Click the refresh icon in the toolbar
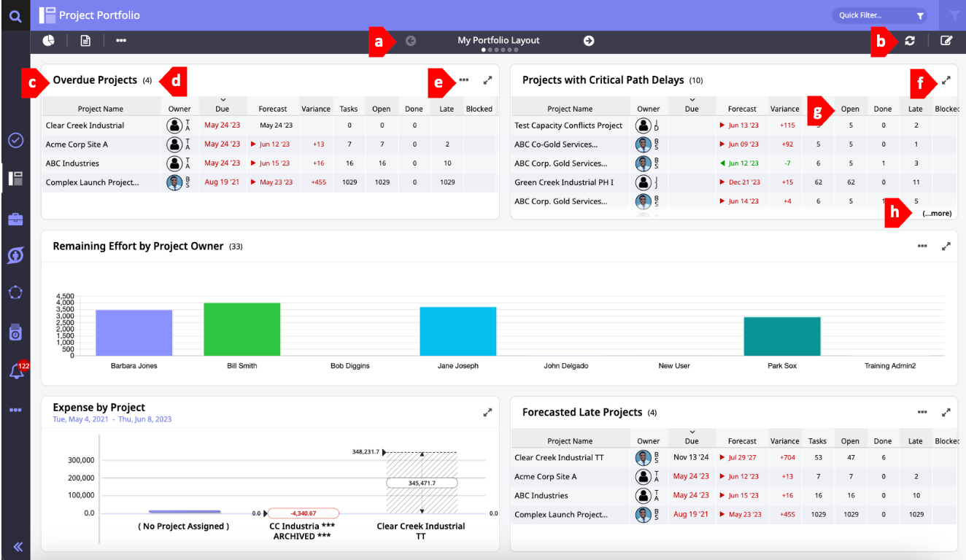The height and width of the screenshot is (560, 966). click(x=910, y=41)
